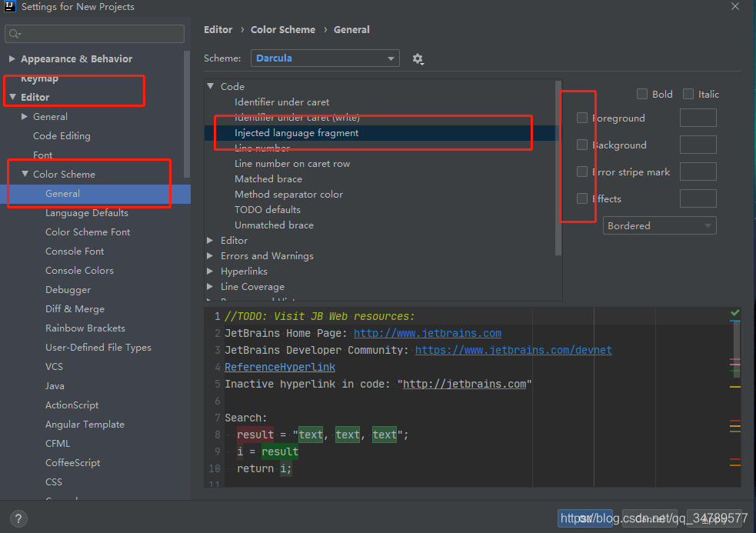Click the green inspection checkmark icon
This screenshot has height=533, width=756.
pyautogui.click(x=734, y=312)
